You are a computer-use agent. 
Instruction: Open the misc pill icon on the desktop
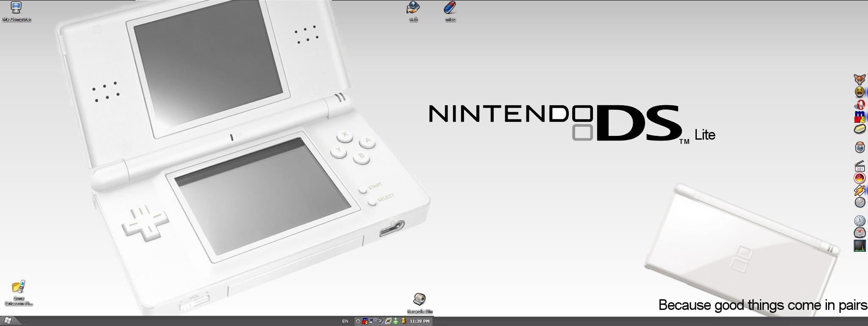[x=450, y=11]
